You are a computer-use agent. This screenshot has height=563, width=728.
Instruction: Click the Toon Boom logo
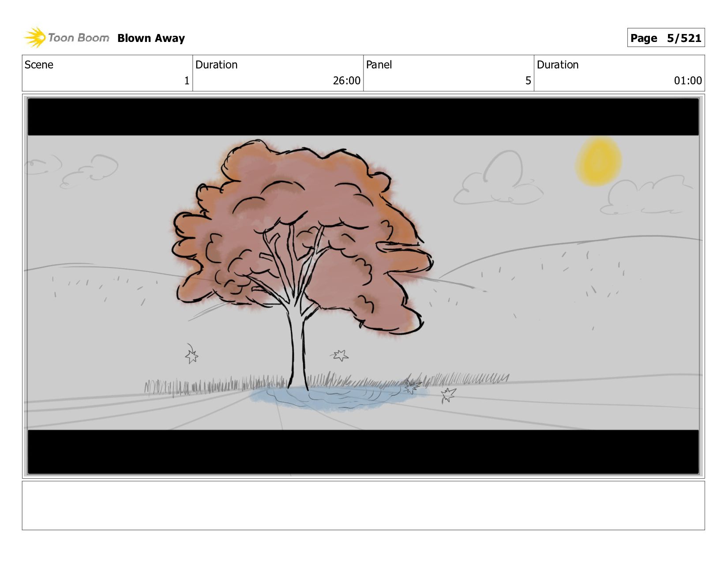coord(66,38)
